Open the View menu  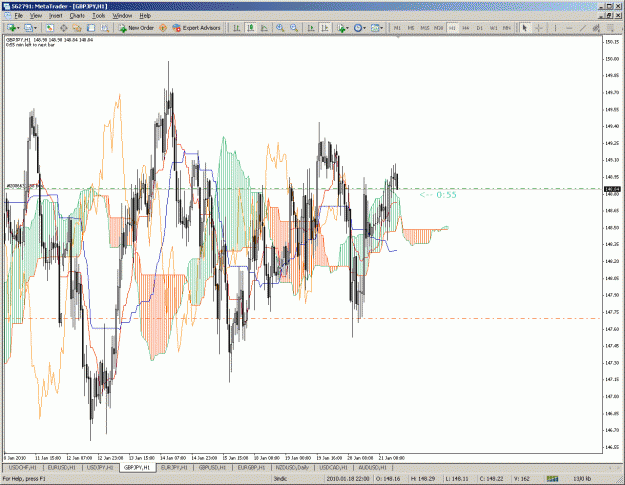point(36,16)
